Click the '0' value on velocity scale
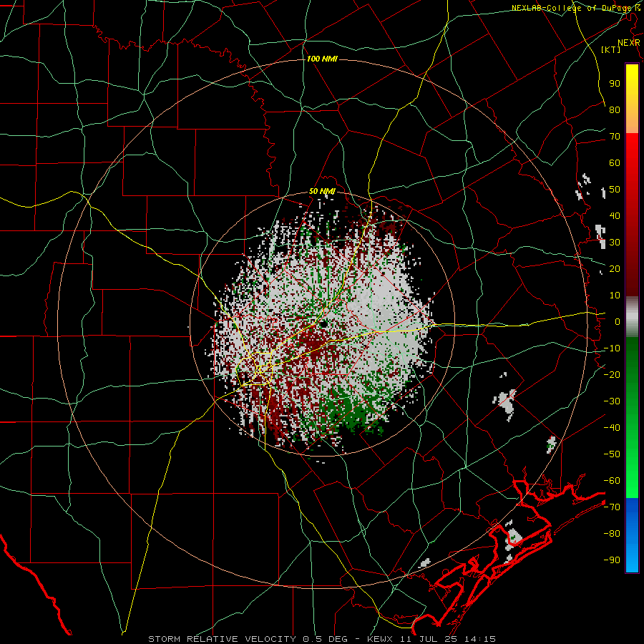This screenshot has height=644, width=644. pos(618,321)
